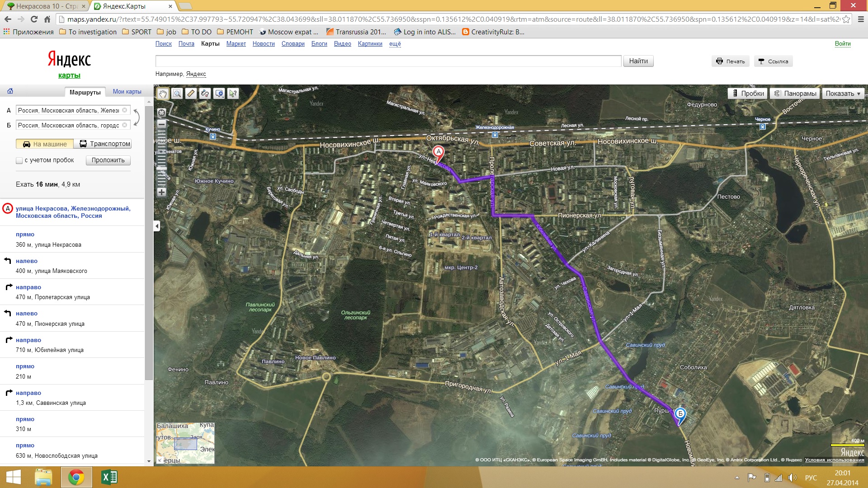Image resolution: width=868 pixels, height=488 pixels.
Task: Open the Windows Start button
Action: pos(13,477)
